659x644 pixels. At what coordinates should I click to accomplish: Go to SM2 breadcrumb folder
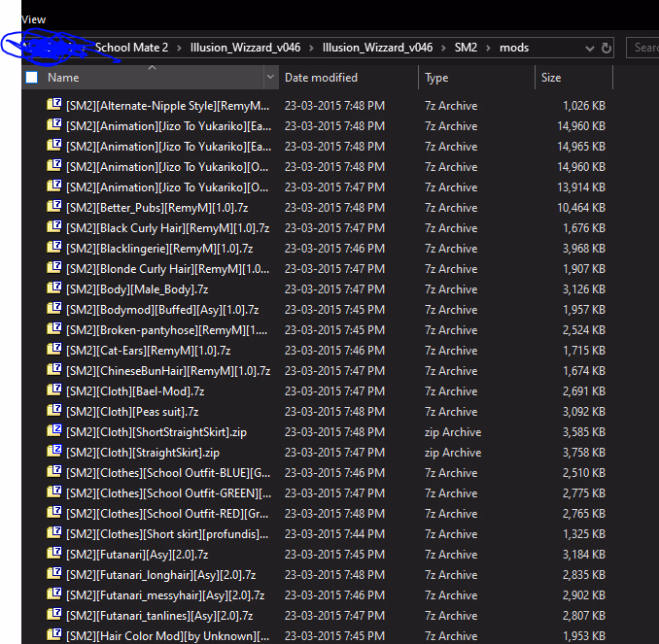(x=466, y=48)
